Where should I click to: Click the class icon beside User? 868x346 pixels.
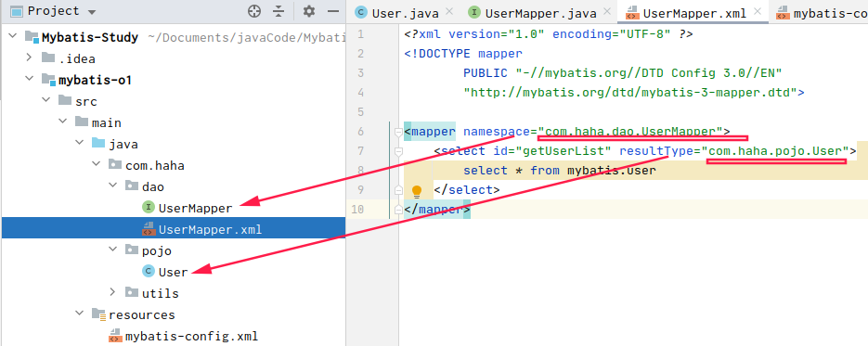[149, 271]
